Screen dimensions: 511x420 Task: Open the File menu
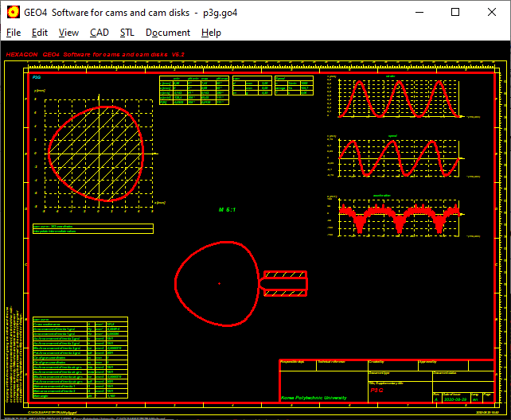pos(14,33)
